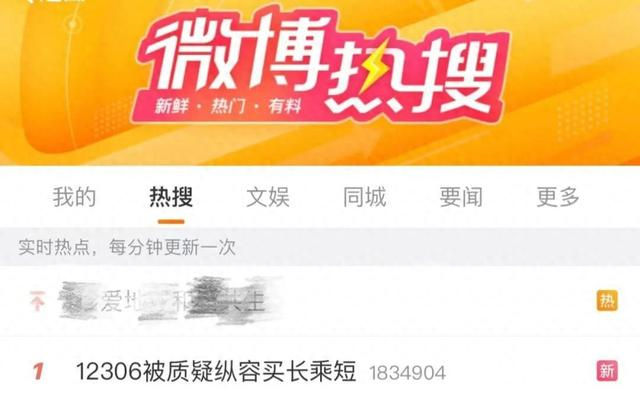Click the pink 新 badge icon
This screenshot has height=405, width=640.
[x=607, y=371]
